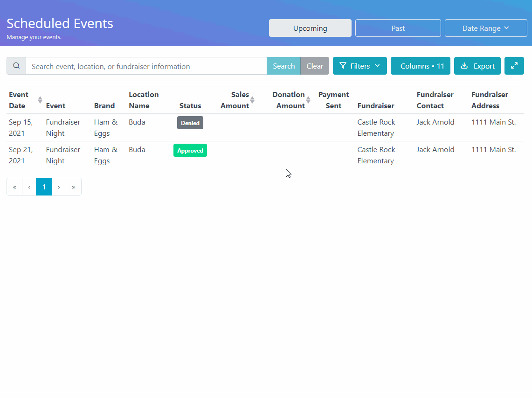Switch to the Upcoming events tab
This screenshot has width=532, height=398.
[x=310, y=28]
